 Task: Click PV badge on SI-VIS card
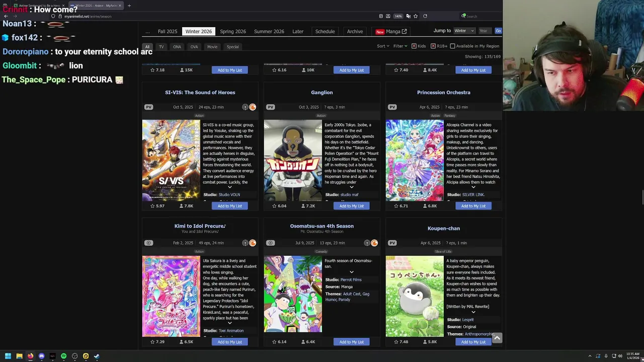pyautogui.click(x=148, y=107)
